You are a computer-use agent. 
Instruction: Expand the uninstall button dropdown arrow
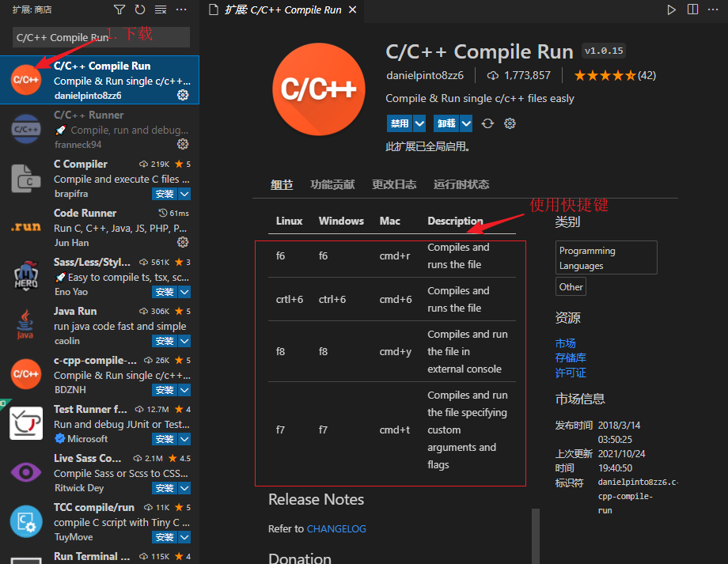(466, 123)
